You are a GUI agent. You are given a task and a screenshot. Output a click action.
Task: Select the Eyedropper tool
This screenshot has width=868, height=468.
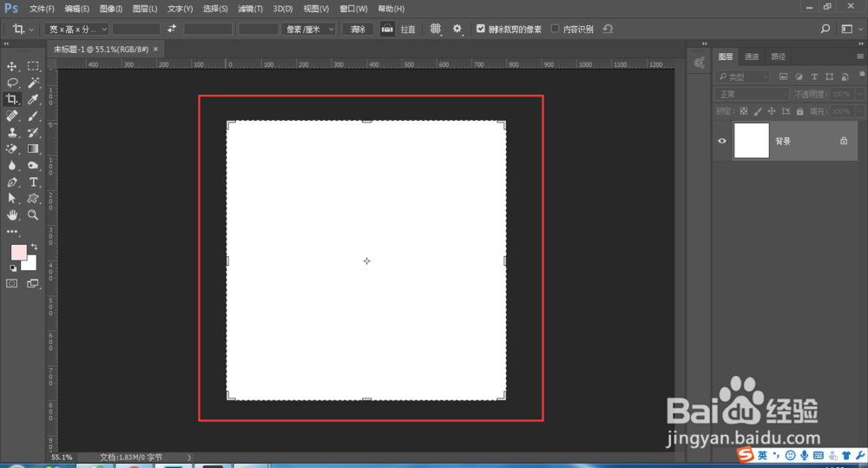tap(33, 99)
